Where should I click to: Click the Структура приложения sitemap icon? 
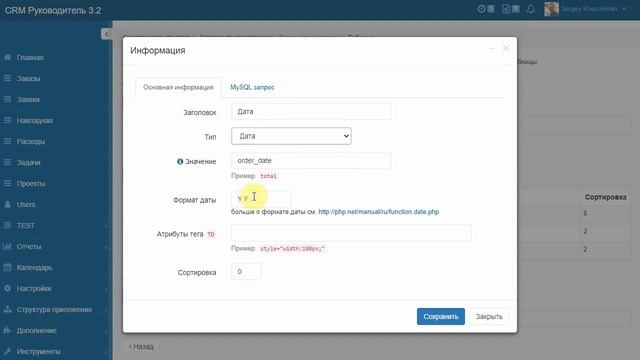point(7,309)
